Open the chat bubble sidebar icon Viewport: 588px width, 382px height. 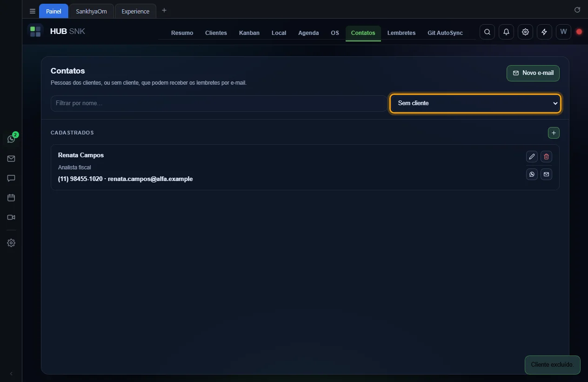11,178
